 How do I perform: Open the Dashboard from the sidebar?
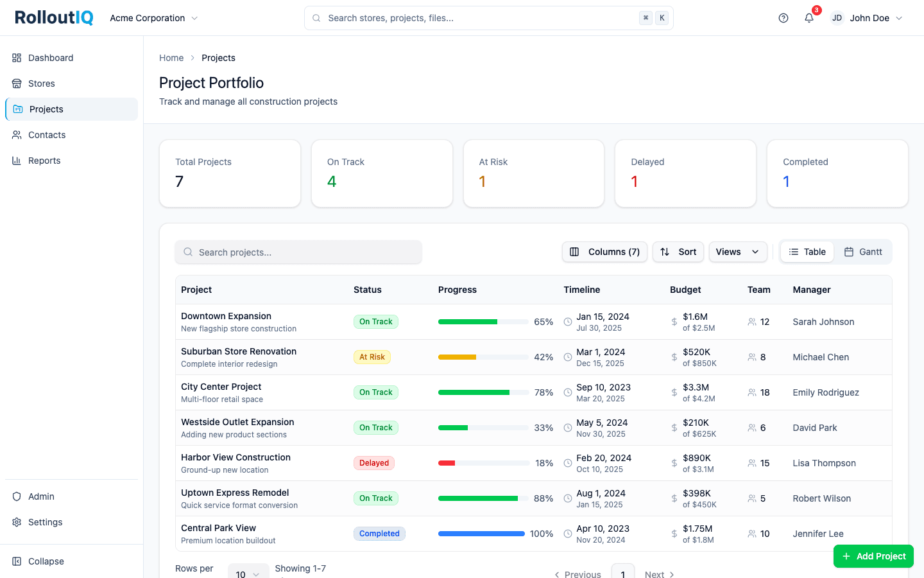49,58
